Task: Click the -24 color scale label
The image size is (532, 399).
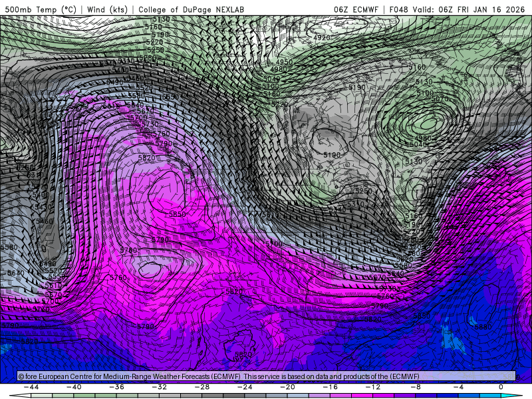Action: (x=245, y=387)
